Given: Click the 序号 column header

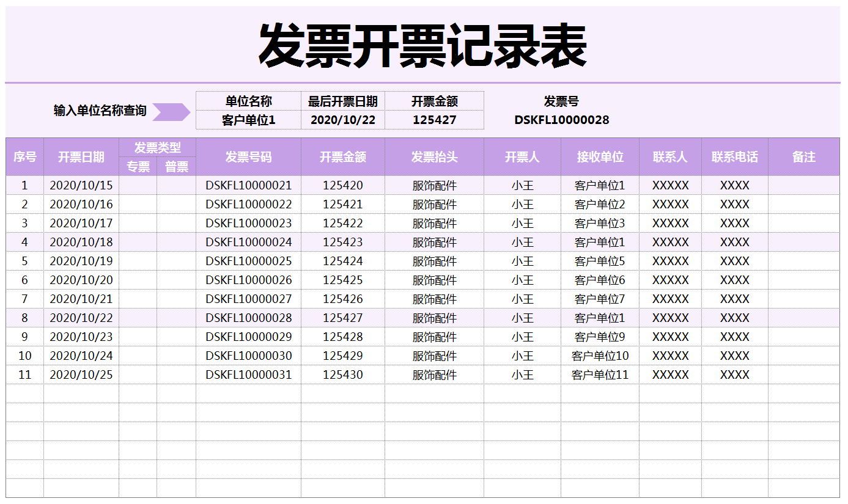Looking at the screenshot, I should point(25,157).
